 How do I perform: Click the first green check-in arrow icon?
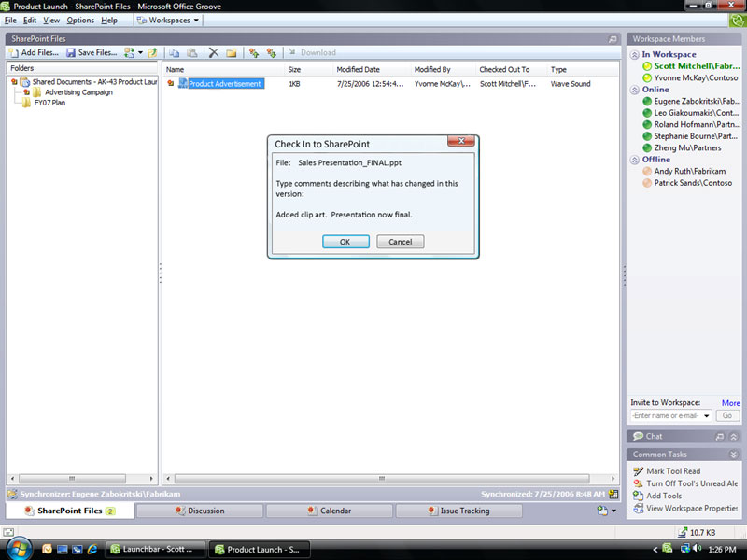[x=254, y=52]
